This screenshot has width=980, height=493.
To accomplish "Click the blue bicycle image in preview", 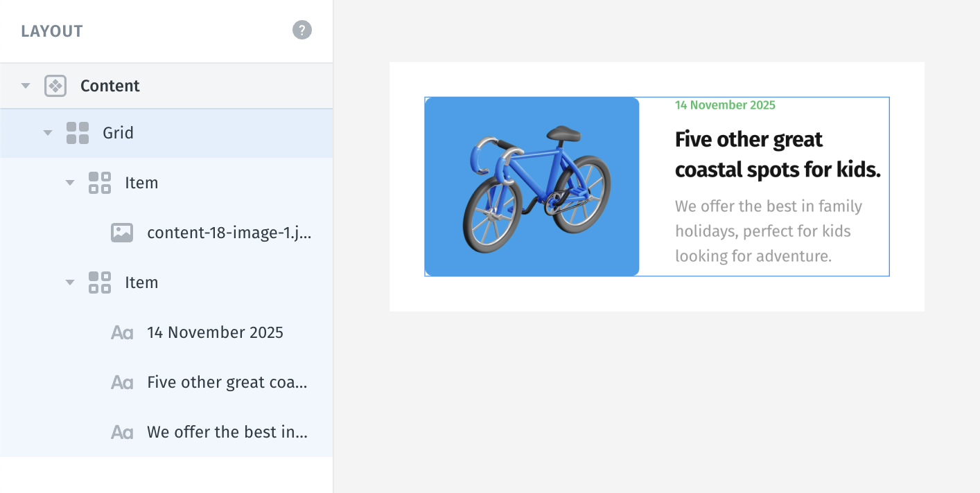I will pos(532,187).
